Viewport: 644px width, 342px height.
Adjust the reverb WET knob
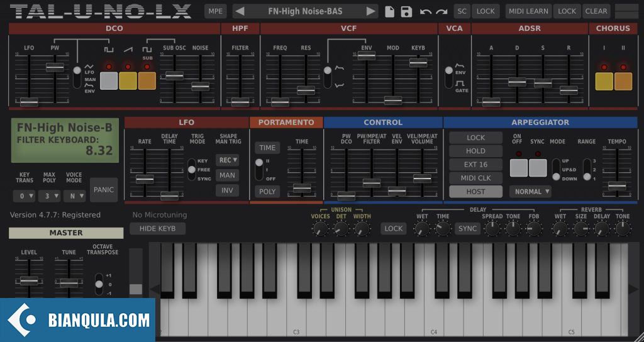click(x=560, y=229)
